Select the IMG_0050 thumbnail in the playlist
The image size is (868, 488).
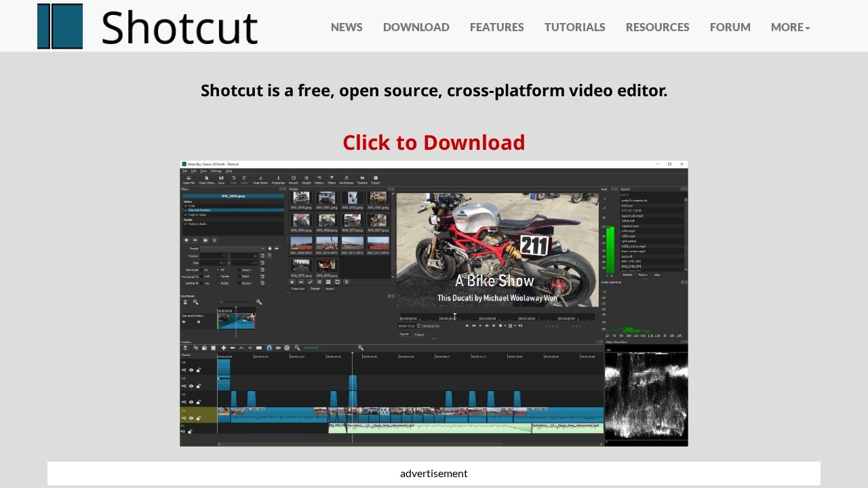pyautogui.click(x=300, y=197)
